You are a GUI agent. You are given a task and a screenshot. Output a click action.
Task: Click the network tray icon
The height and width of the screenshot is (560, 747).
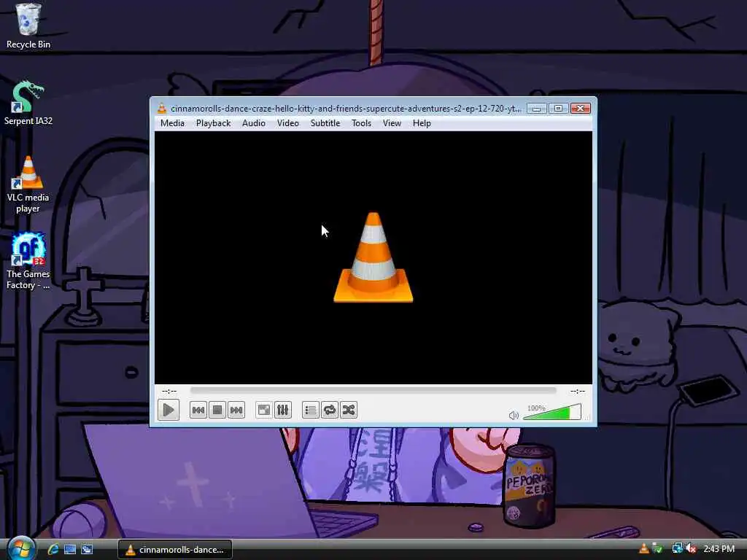pyautogui.click(x=677, y=549)
